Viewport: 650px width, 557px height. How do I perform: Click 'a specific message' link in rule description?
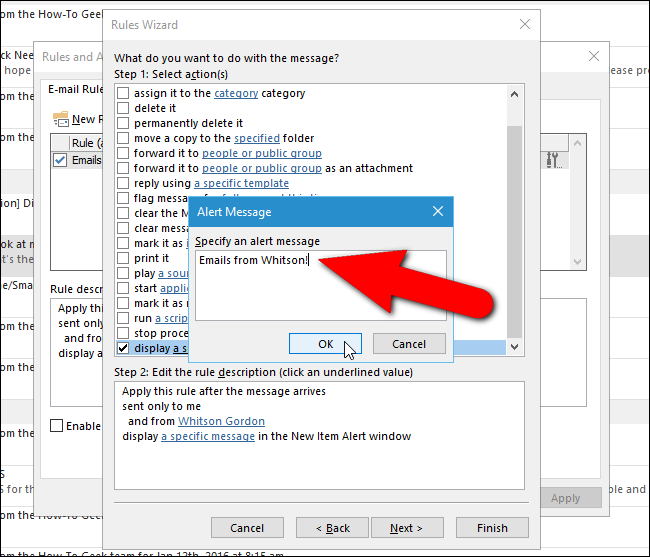tap(208, 436)
